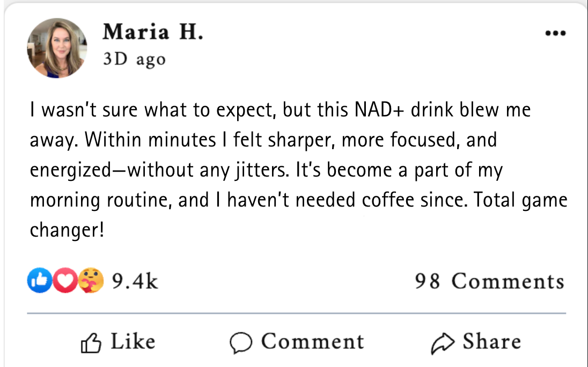Viewport: 588px width, 367px height.
Task: Click the blue thumbs-up reaction icon
Action: coord(38,281)
